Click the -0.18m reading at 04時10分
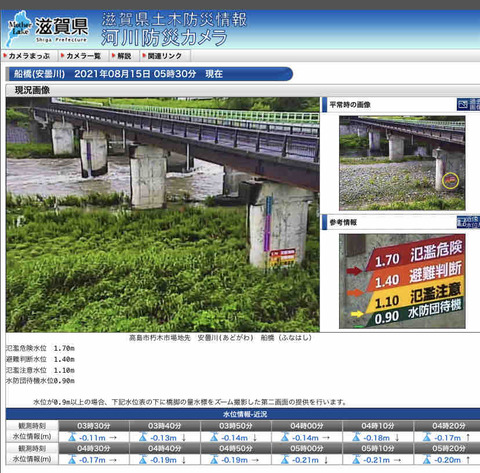 (377, 438)
